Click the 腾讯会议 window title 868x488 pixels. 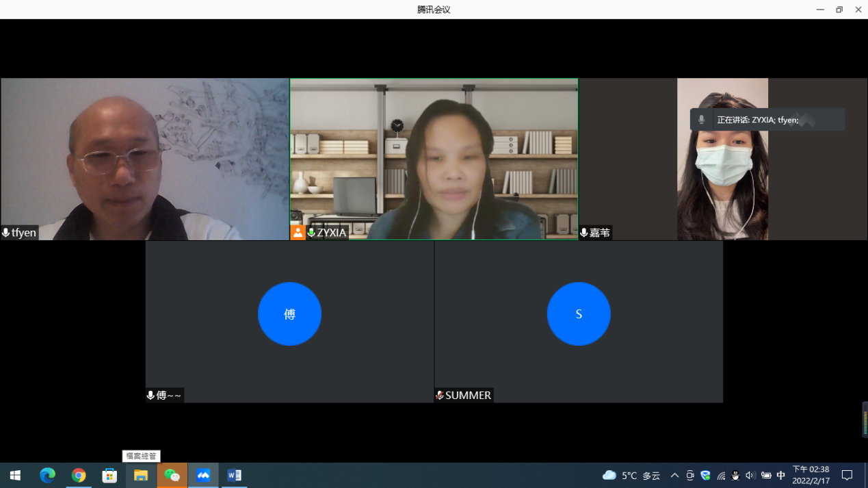pyautogui.click(x=434, y=10)
